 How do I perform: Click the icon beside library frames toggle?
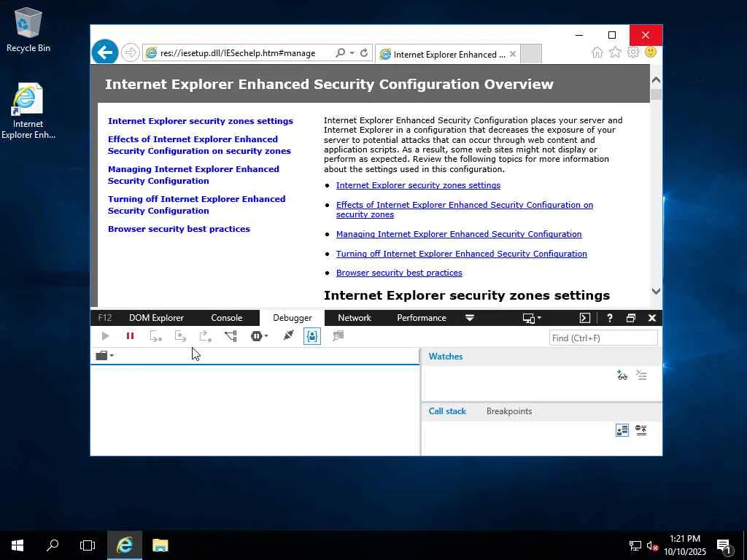[641, 430]
